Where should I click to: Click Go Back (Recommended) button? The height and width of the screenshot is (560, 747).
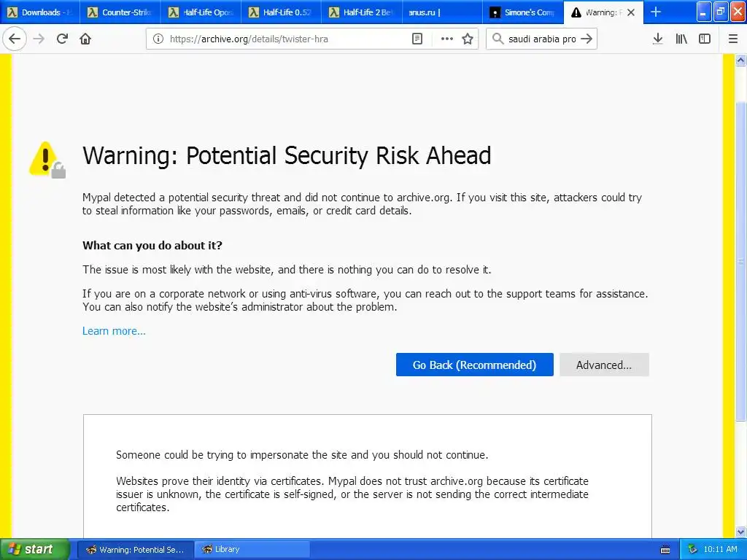[474, 365]
